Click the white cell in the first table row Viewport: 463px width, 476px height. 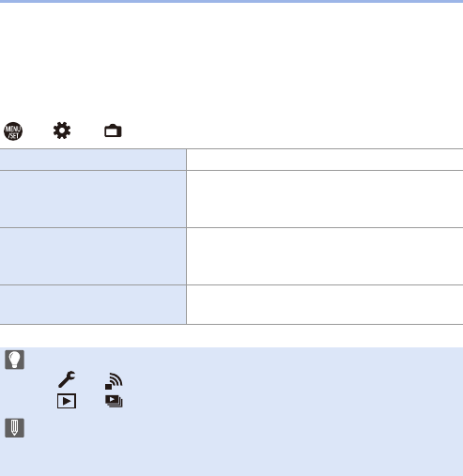click(325, 160)
